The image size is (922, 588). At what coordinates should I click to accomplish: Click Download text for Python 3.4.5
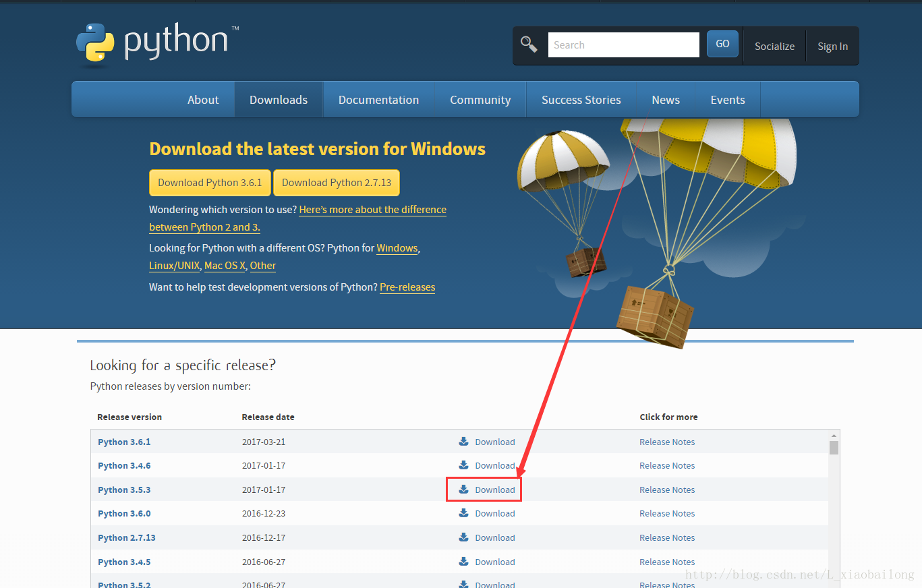point(495,562)
